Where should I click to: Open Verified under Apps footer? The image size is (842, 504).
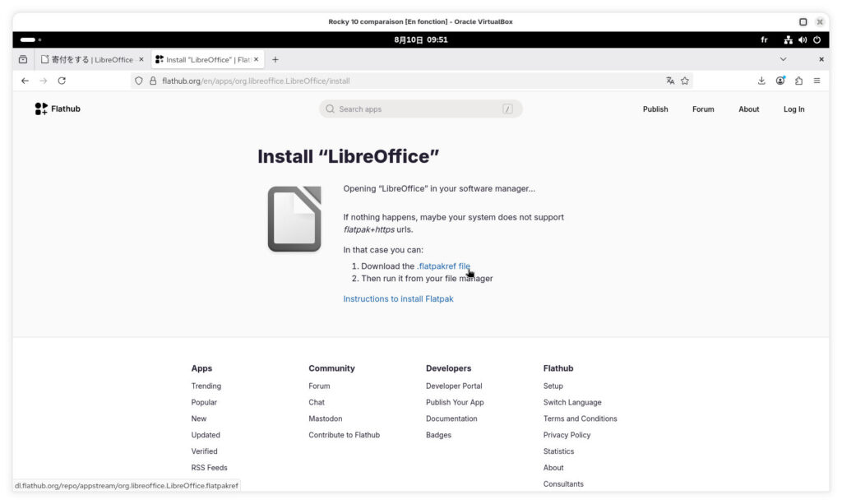click(204, 451)
